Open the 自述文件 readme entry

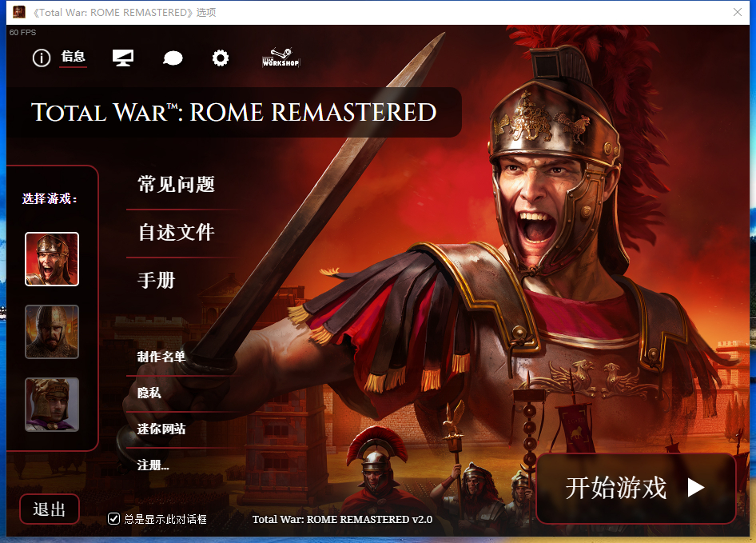coord(177,233)
